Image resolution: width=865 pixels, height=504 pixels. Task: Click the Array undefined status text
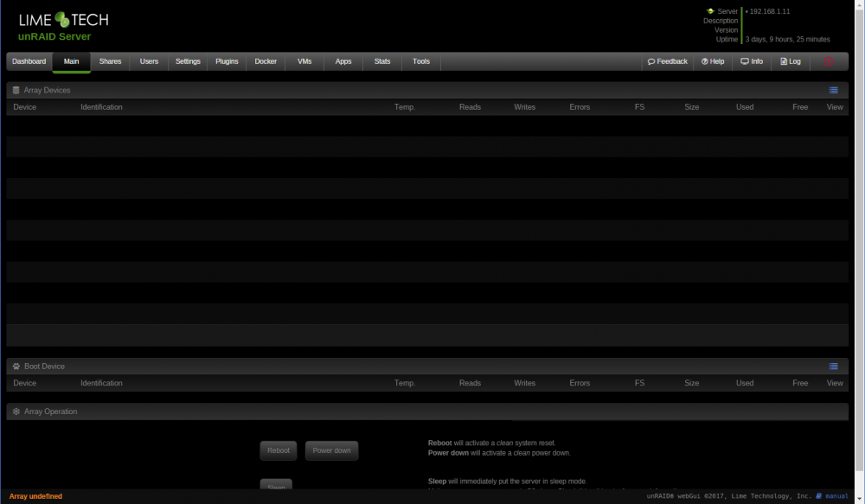35,496
